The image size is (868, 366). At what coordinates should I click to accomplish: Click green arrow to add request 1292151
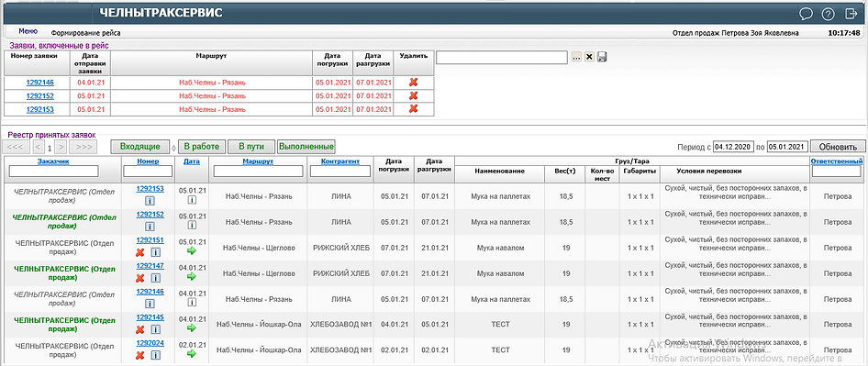[x=192, y=250]
